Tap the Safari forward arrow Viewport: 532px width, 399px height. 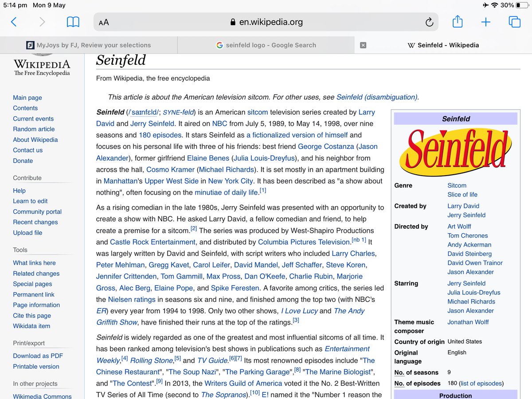[x=42, y=22]
